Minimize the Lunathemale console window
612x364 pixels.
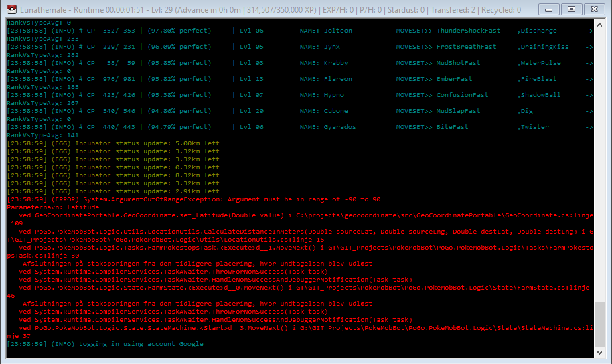point(549,9)
